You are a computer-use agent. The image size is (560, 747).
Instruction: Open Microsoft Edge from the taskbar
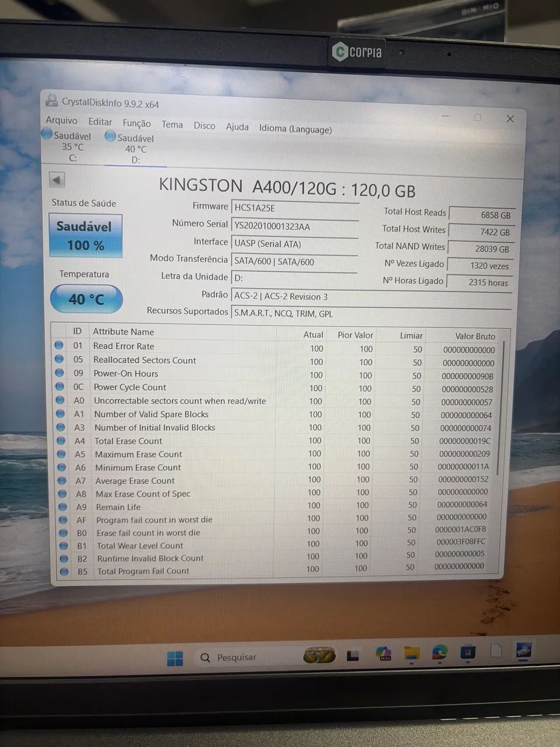click(440, 651)
